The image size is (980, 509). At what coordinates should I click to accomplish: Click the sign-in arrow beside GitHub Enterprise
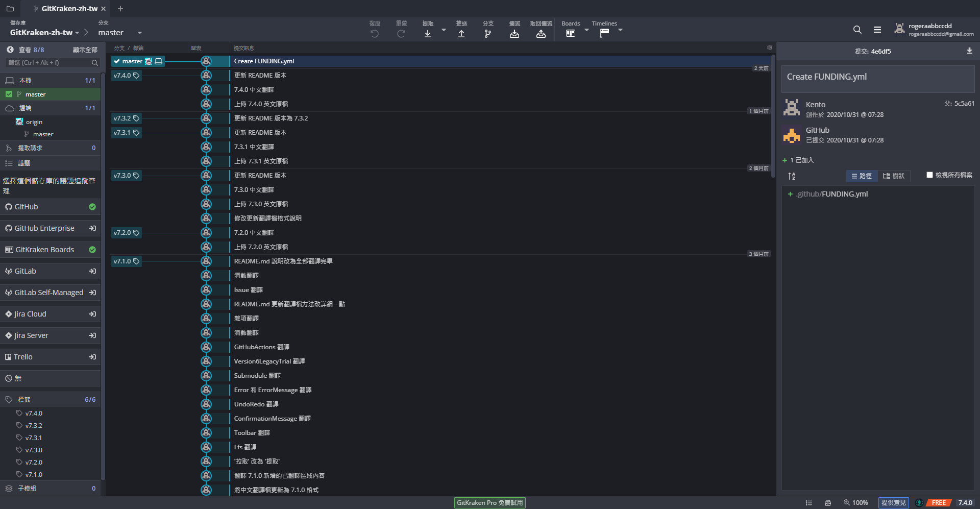click(92, 228)
